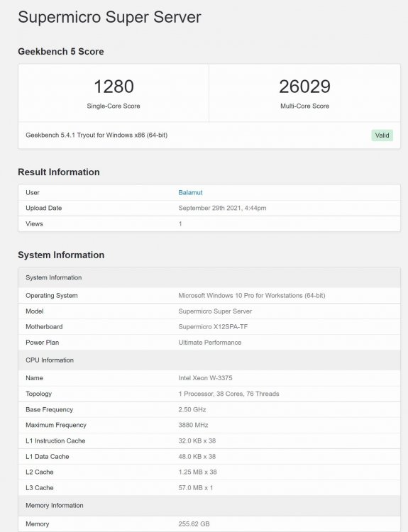Image resolution: width=408 pixels, height=532 pixels.
Task: Click the Model row label
Action: pos(35,311)
